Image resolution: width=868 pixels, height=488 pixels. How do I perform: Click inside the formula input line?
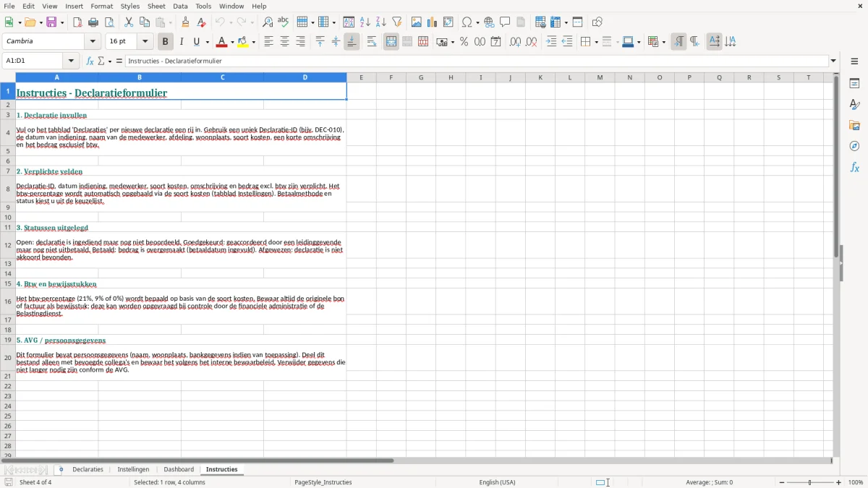476,61
